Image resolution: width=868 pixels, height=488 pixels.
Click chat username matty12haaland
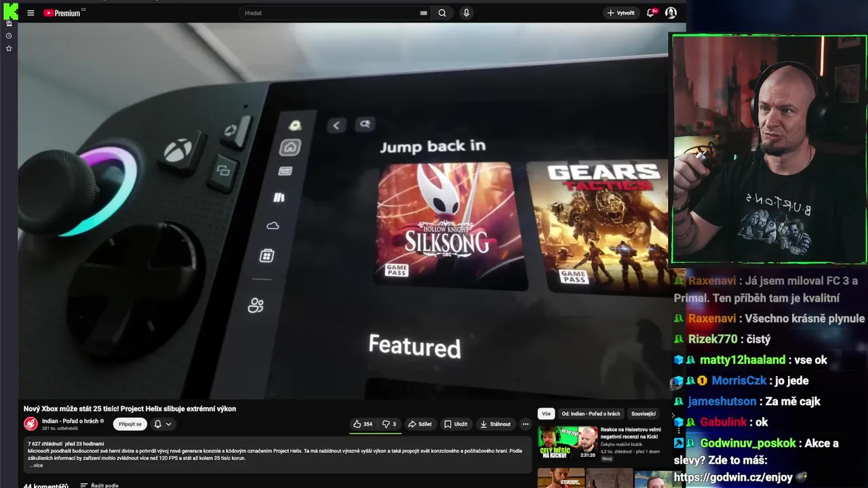[x=743, y=360]
